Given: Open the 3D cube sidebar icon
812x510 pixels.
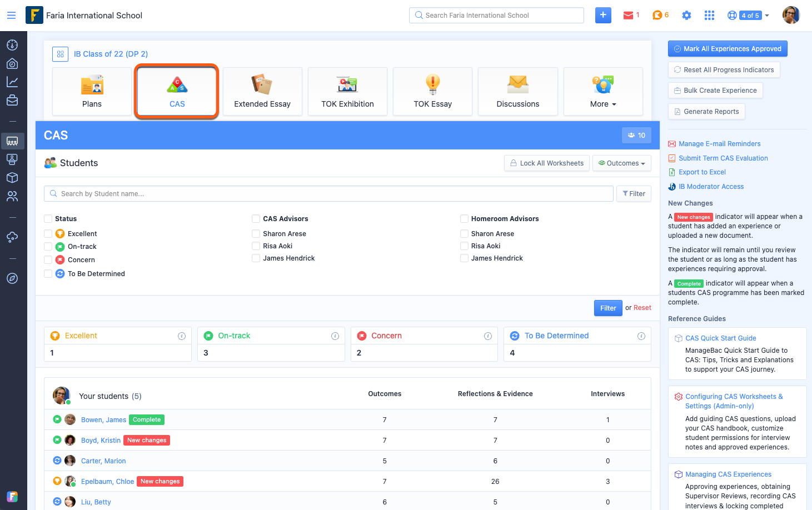Looking at the screenshot, I should coord(12,178).
